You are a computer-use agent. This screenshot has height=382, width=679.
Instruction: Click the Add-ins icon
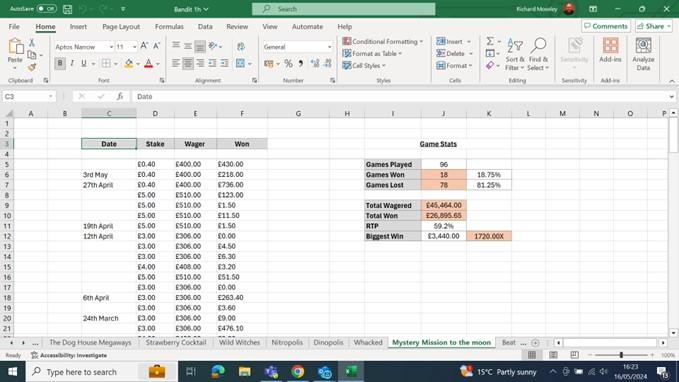[x=610, y=50]
